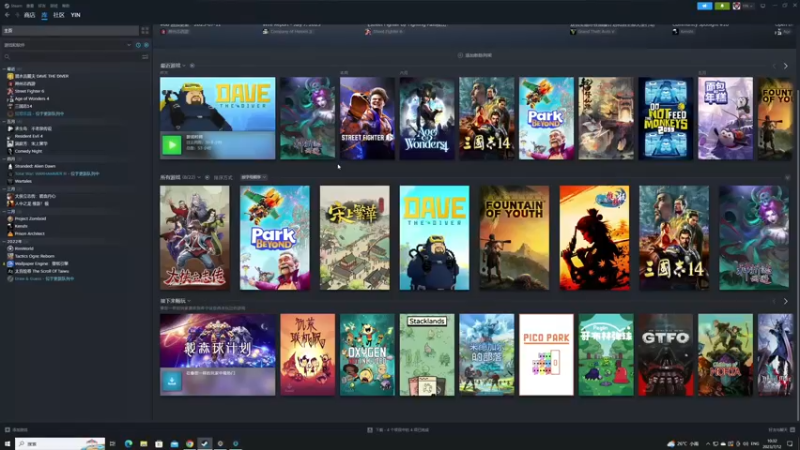This screenshot has height=450, width=800.
Task: Open Oxygen Not Included cover thumbnail
Action: 367,355
